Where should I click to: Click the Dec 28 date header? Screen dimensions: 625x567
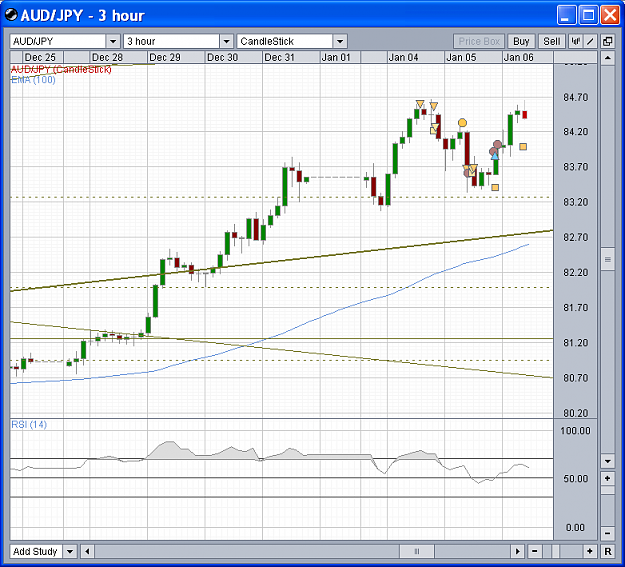pos(107,57)
